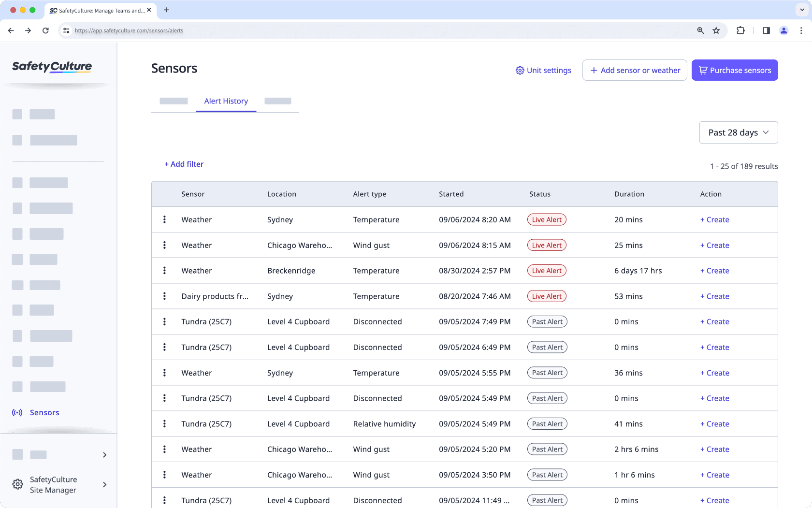Expand the SafetyCulture Site Manager chevron

tap(104, 484)
